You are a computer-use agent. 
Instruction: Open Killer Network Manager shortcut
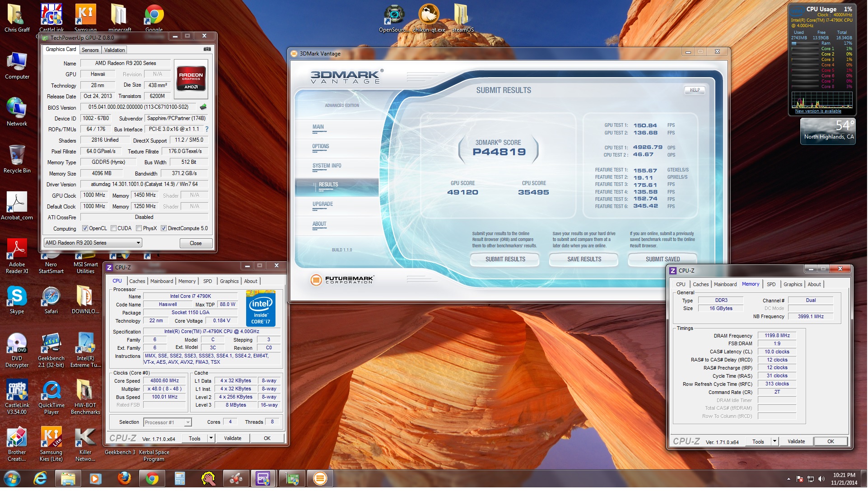click(85, 445)
